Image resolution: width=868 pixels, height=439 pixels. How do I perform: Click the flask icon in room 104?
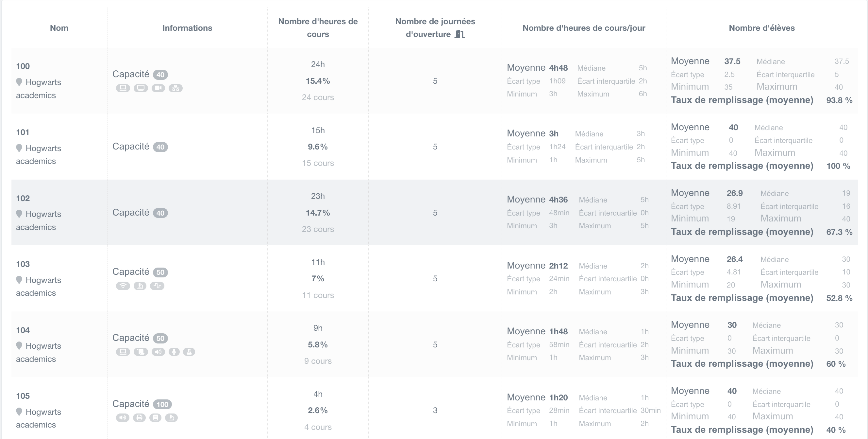click(x=189, y=352)
